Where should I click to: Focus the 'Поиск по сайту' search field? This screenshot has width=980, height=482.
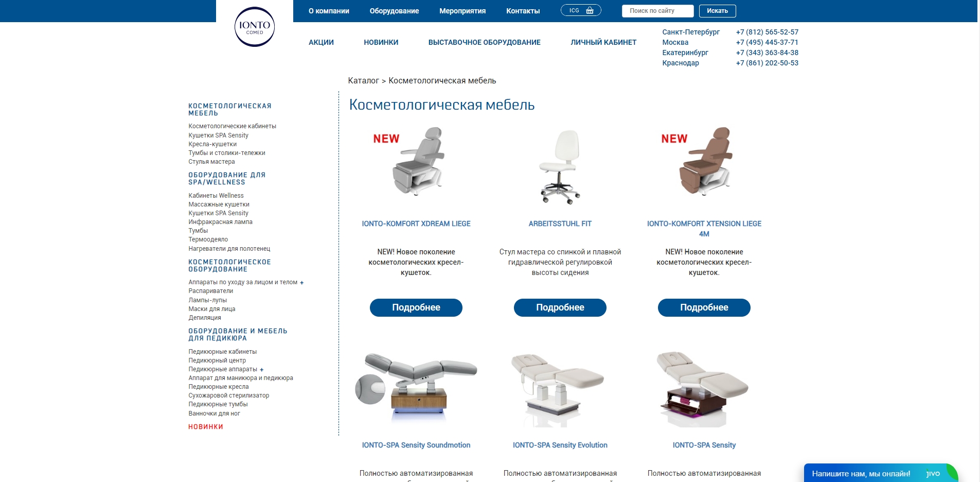657,11
